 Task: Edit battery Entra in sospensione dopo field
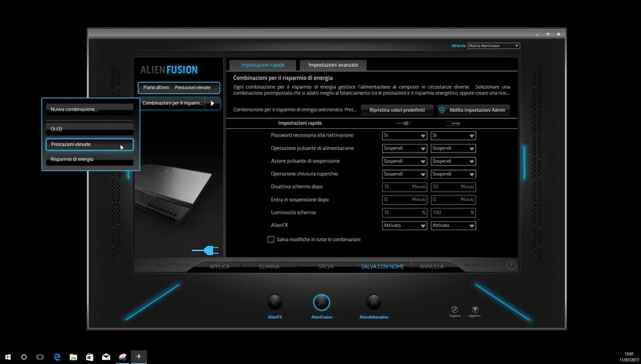pos(453,200)
